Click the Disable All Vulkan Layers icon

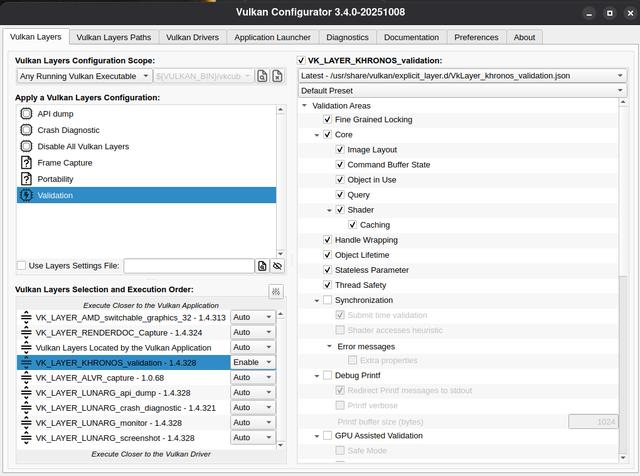pos(26,146)
